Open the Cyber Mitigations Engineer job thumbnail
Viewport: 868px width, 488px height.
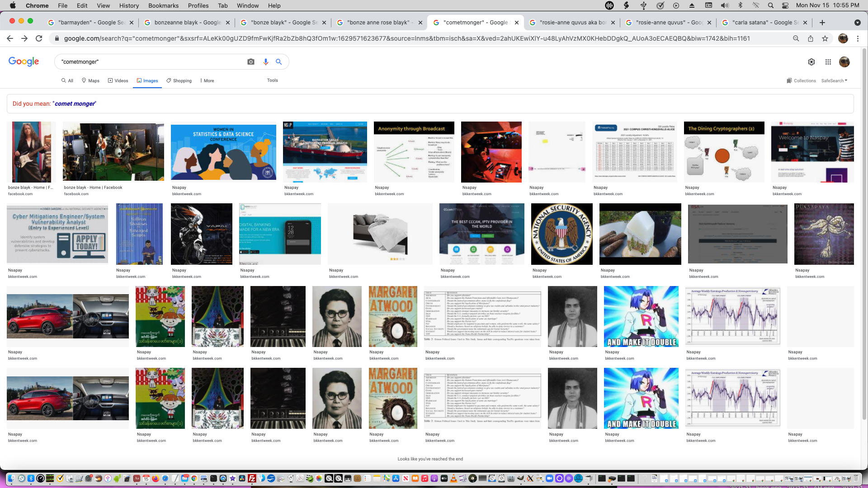(x=57, y=234)
